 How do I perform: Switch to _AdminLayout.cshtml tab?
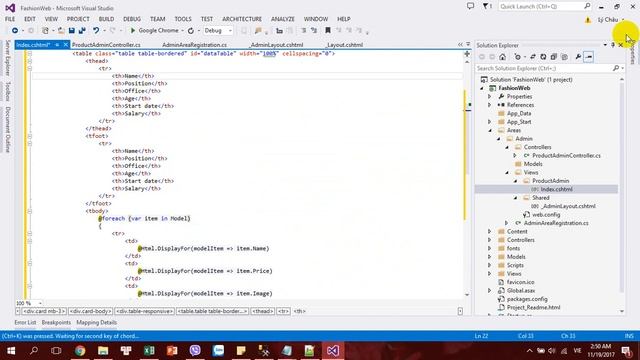tap(276, 45)
